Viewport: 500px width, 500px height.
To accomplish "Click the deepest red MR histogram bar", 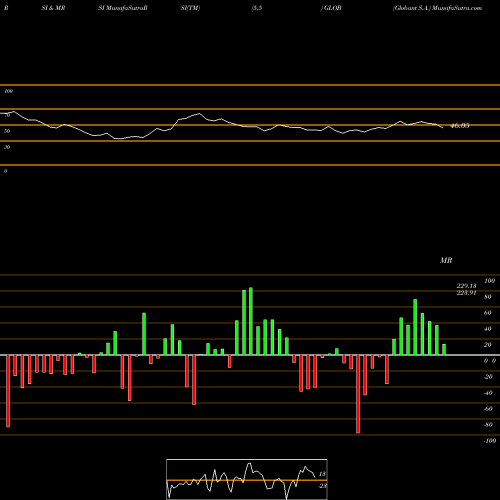I will tap(358, 394).
